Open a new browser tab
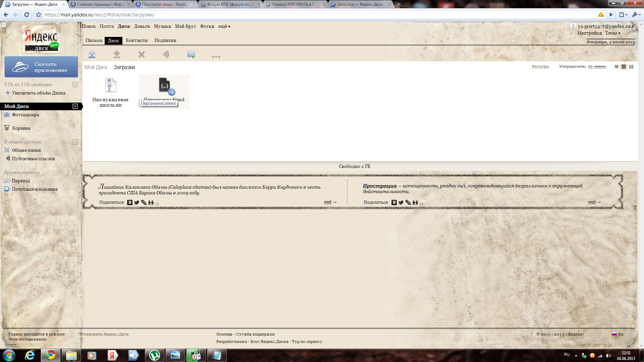The width and height of the screenshot is (644, 362). click(x=399, y=4)
